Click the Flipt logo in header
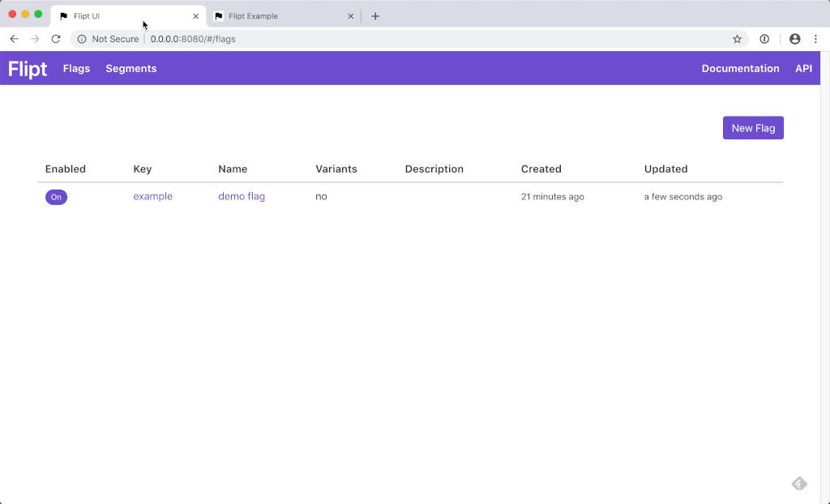 28,69
